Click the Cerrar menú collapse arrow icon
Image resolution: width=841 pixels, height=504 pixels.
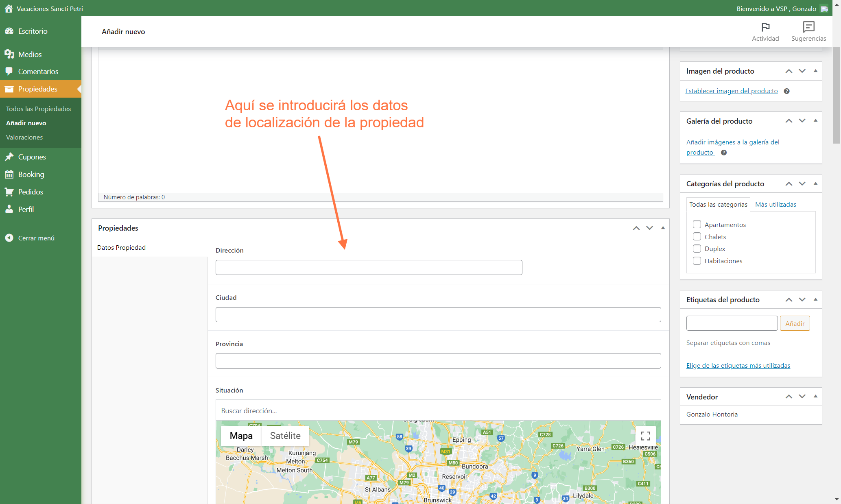click(9, 238)
